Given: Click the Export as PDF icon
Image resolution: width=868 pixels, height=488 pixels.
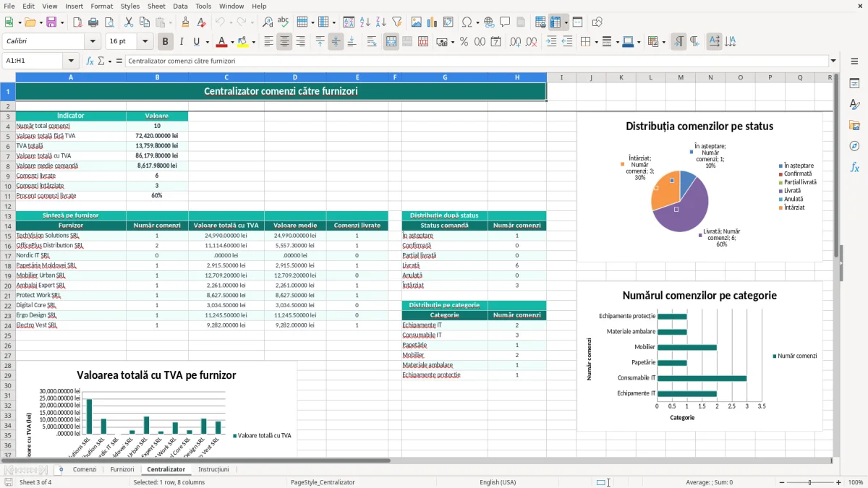Looking at the screenshot, I should tap(77, 22).
